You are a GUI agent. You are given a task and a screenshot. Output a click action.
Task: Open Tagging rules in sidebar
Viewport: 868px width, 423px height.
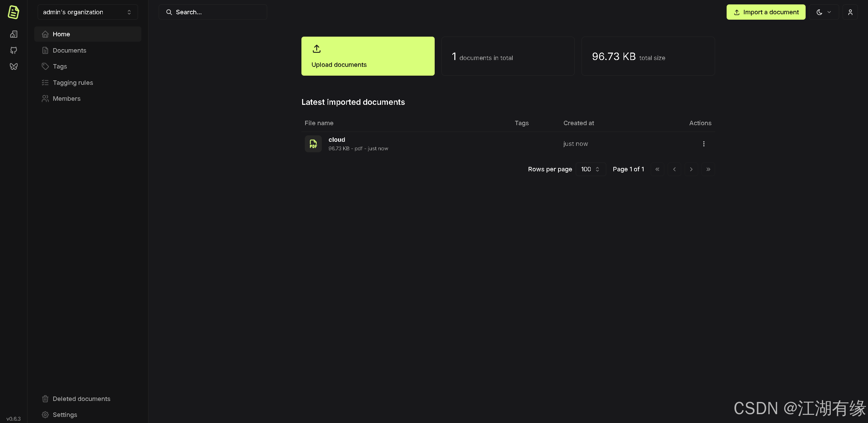(x=73, y=83)
